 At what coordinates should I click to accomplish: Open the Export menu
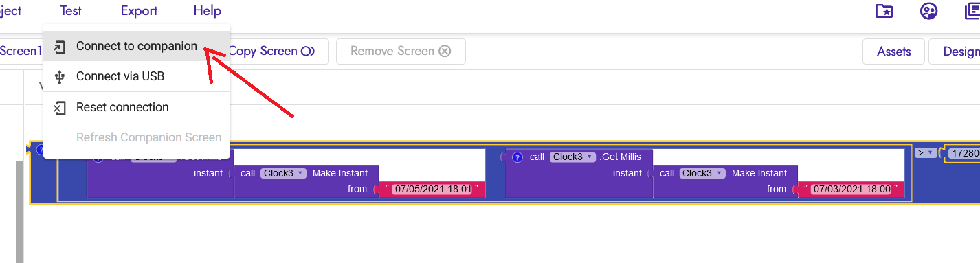[x=139, y=11]
